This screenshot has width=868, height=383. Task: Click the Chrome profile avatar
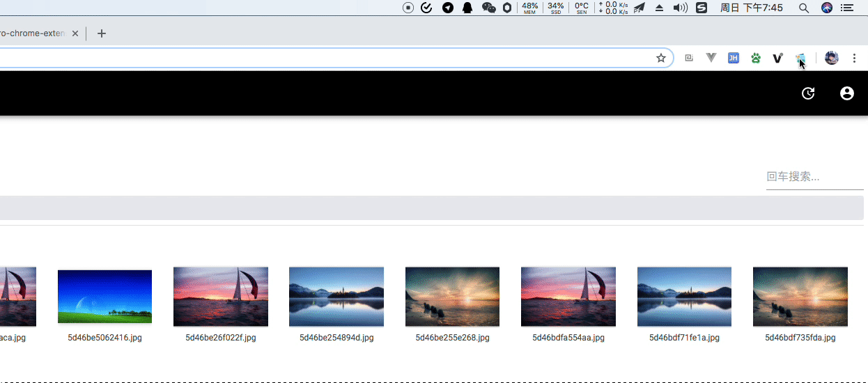point(832,58)
